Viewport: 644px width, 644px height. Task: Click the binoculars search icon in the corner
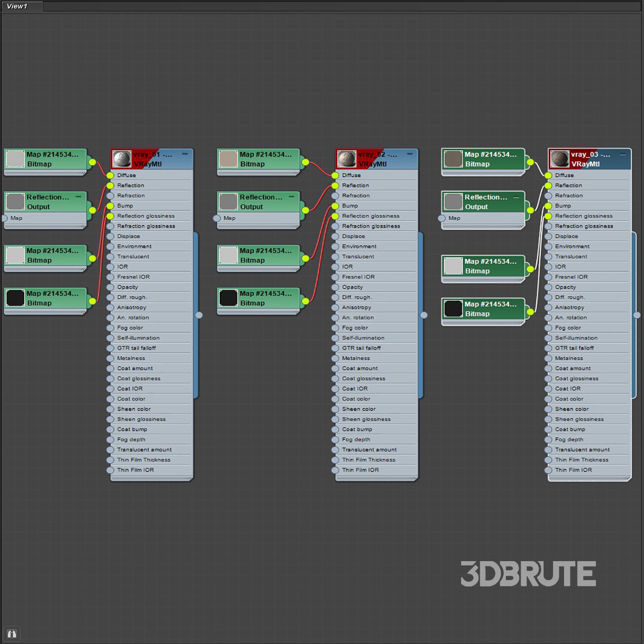click(x=12, y=634)
